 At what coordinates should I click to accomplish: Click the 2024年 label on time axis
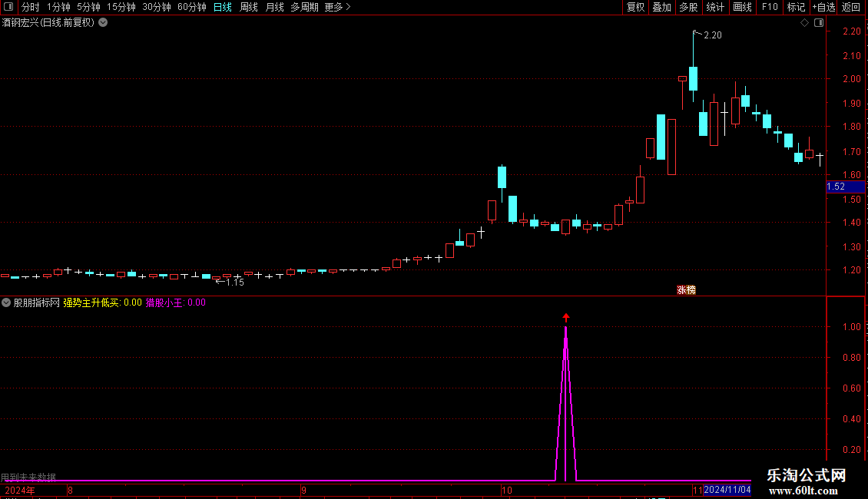(20, 491)
